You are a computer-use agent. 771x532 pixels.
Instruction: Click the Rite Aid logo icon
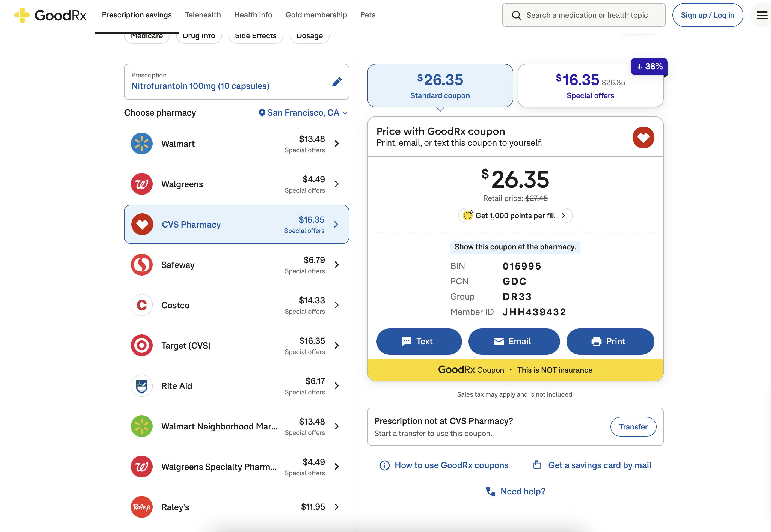(x=141, y=386)
